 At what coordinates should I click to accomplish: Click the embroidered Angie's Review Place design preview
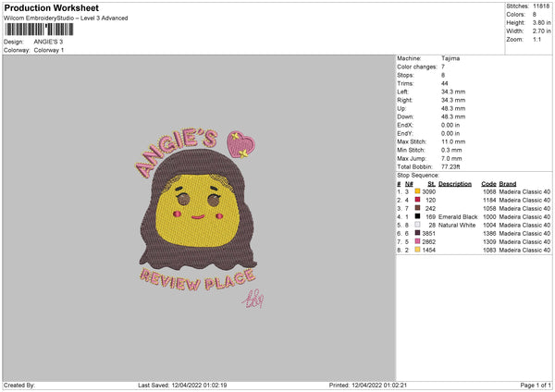point(197,217)
